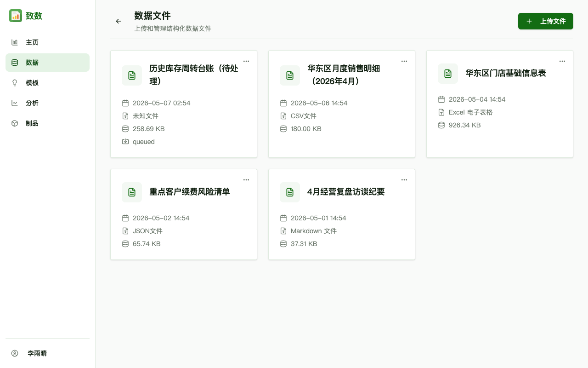The width and height of the screenshot is (588, 368).
Task: Click database icon beside 926.34 KB
Action: point(441,125)
